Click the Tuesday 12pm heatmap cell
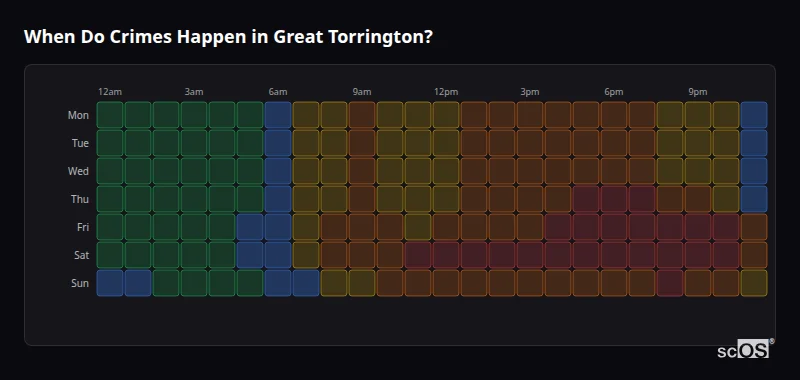Screen dimensions: 800x380 (446, 143)
